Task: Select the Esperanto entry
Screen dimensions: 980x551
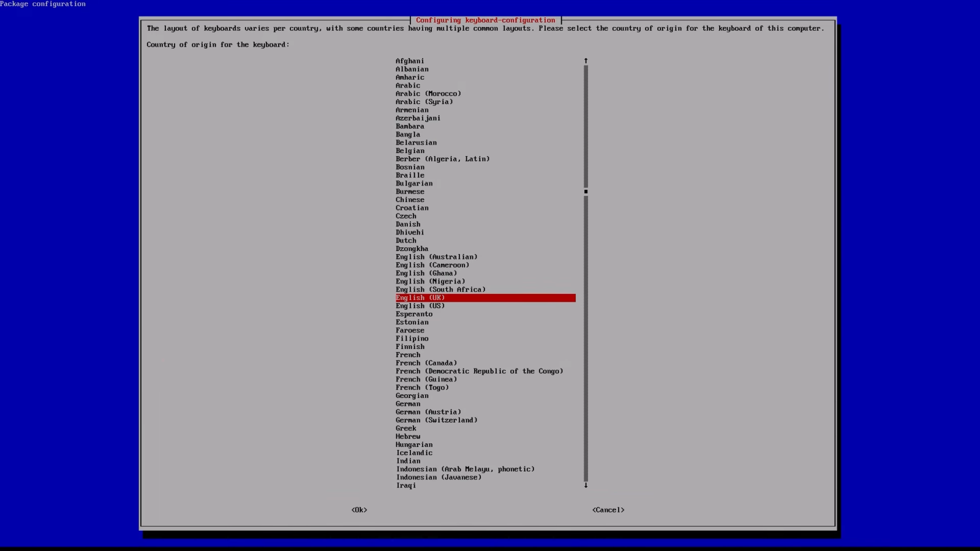Action: click(414, 313)
